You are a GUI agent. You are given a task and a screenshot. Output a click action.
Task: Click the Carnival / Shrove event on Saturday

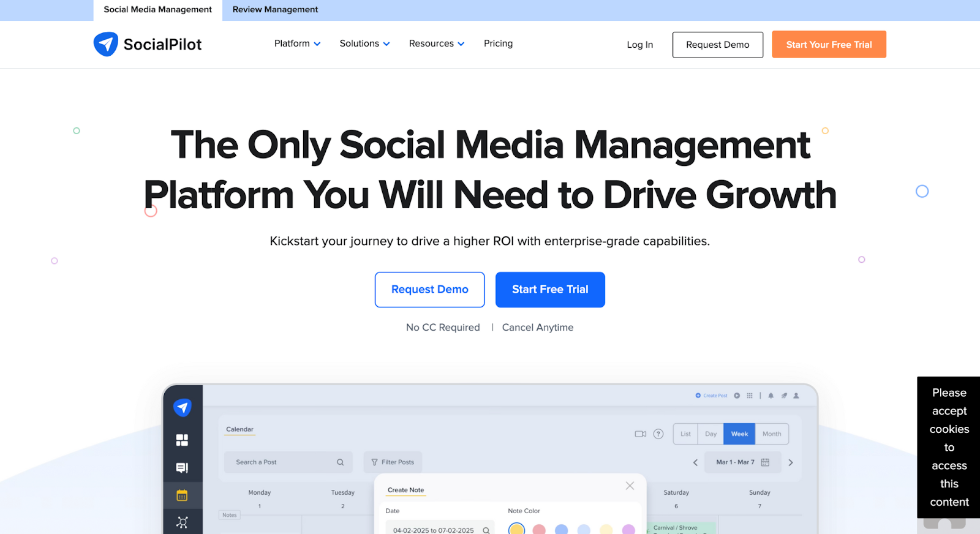[x=680, y=528]
